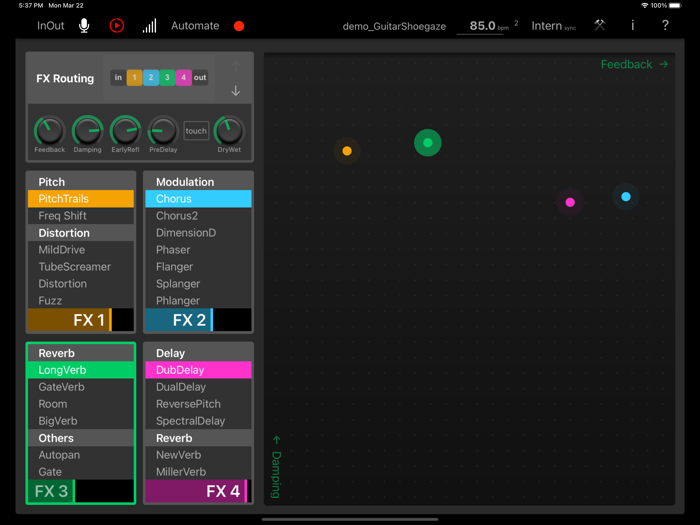Tap the routing down arrow
The width and height of the screenshot is (700, 525).
[236, 91]
